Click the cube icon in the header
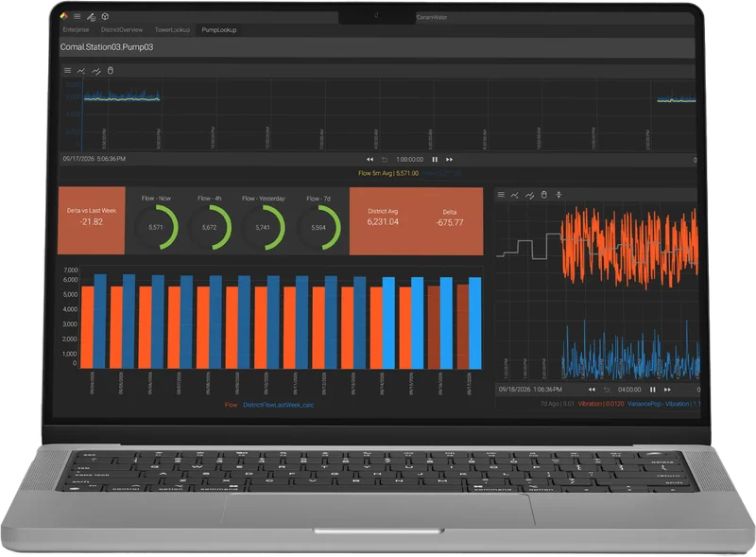 [x=105, y=16]
